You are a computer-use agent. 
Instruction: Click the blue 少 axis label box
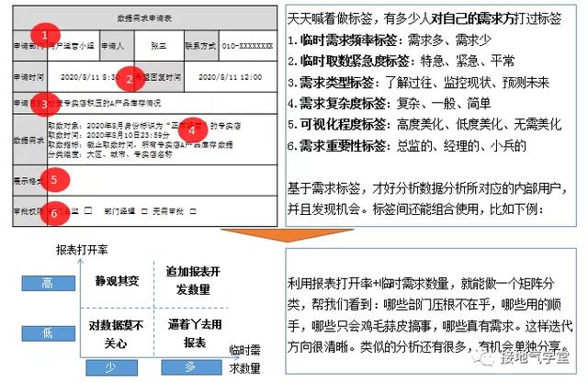[112, 367]
